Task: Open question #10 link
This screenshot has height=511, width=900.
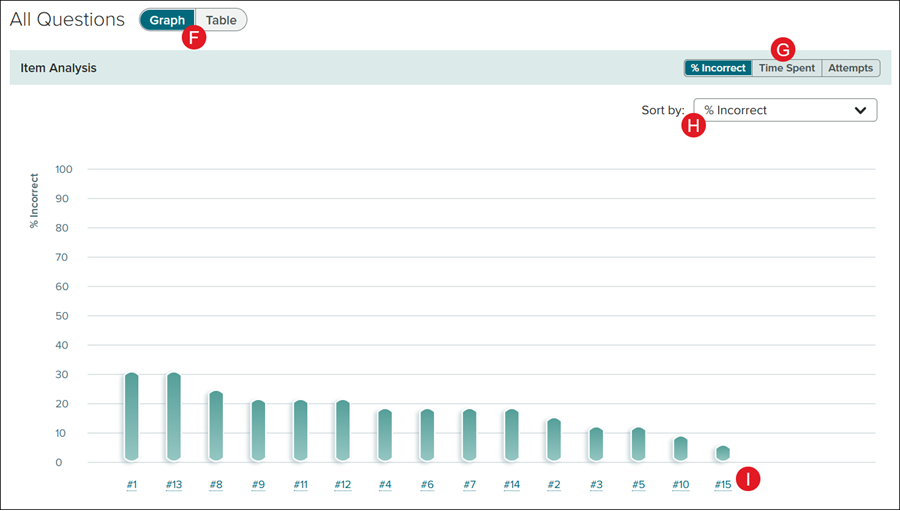Action: 680,485
